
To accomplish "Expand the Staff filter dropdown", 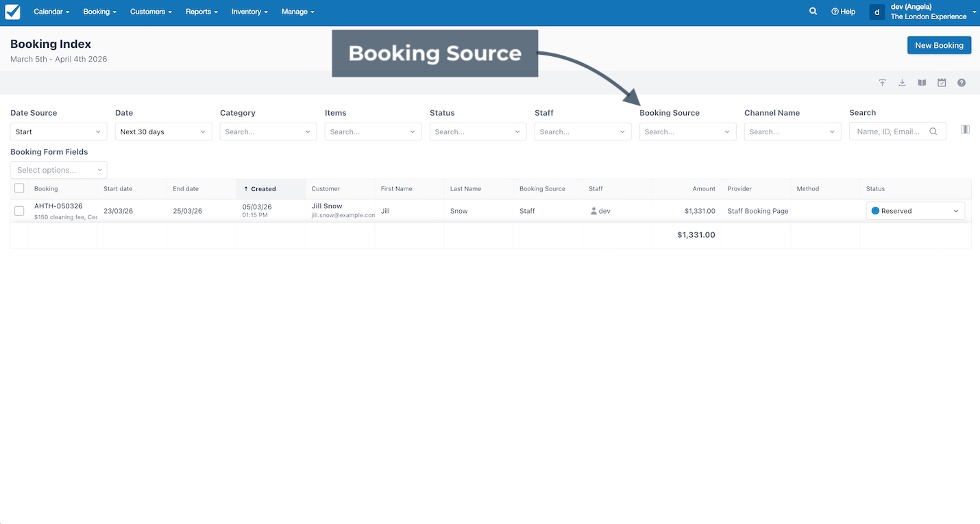I will (x=583, y=132).
